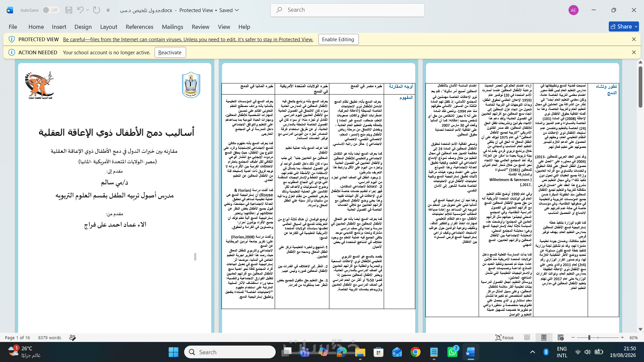The image size is (644, 362).
Task: Open Microsoft Store from taskbar
Action: (x=378, y=352)
